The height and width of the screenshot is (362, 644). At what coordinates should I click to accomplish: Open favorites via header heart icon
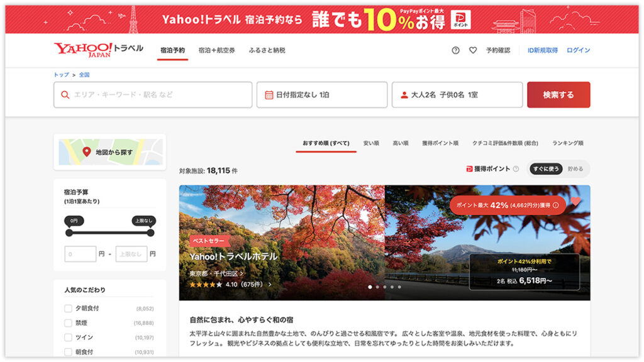click(x=473, y=50)
